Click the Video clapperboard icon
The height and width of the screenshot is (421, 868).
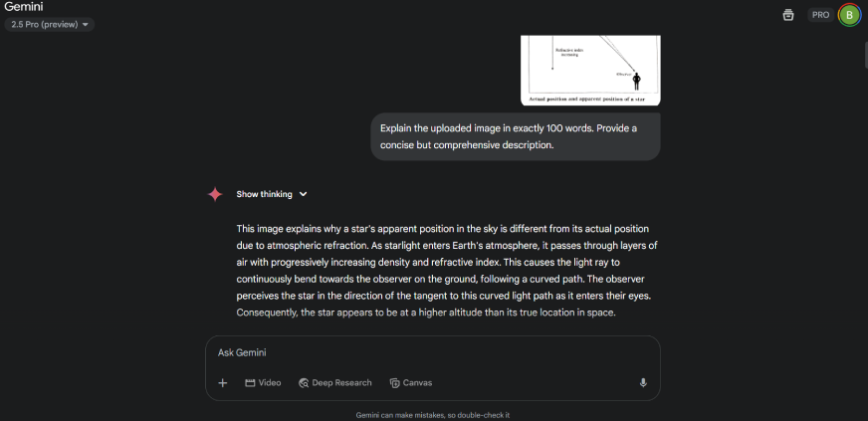251,383
